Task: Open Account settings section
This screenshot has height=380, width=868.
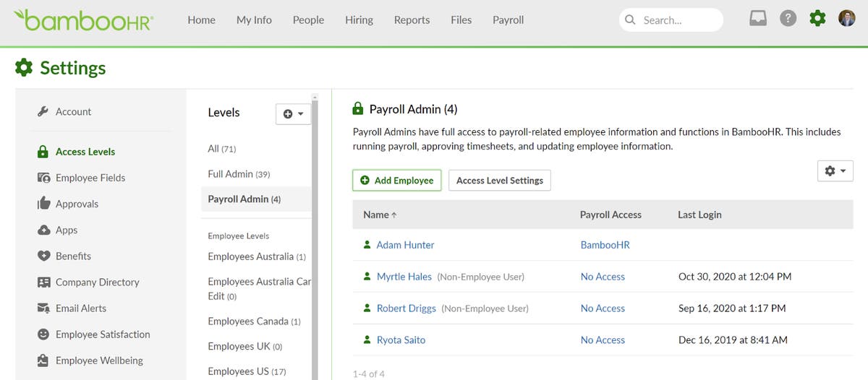Action: tap(73, 111)
